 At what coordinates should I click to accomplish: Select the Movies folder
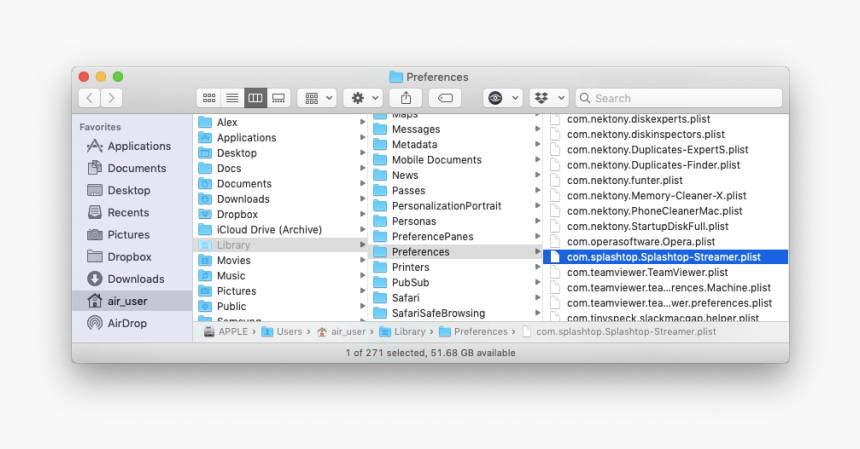click(x=281, y=260)
